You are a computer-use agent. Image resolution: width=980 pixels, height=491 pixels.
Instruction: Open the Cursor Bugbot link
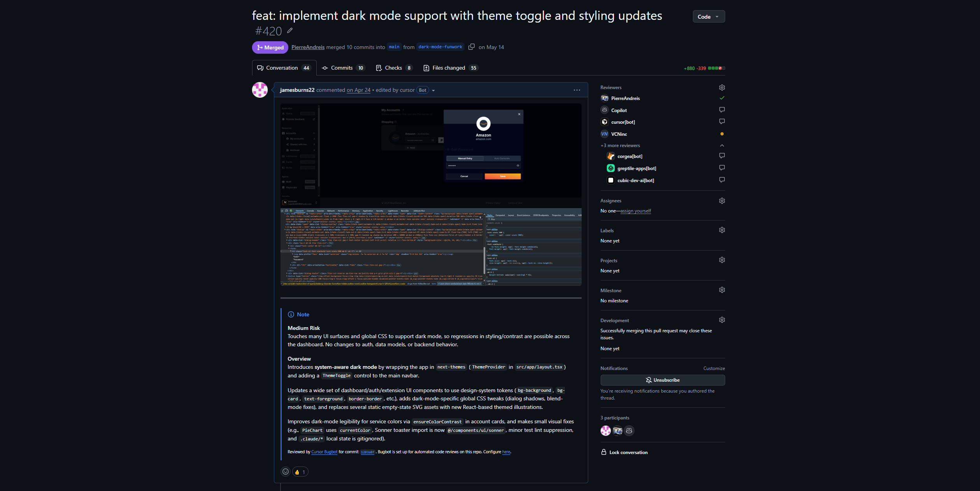(x=324, y=452)
